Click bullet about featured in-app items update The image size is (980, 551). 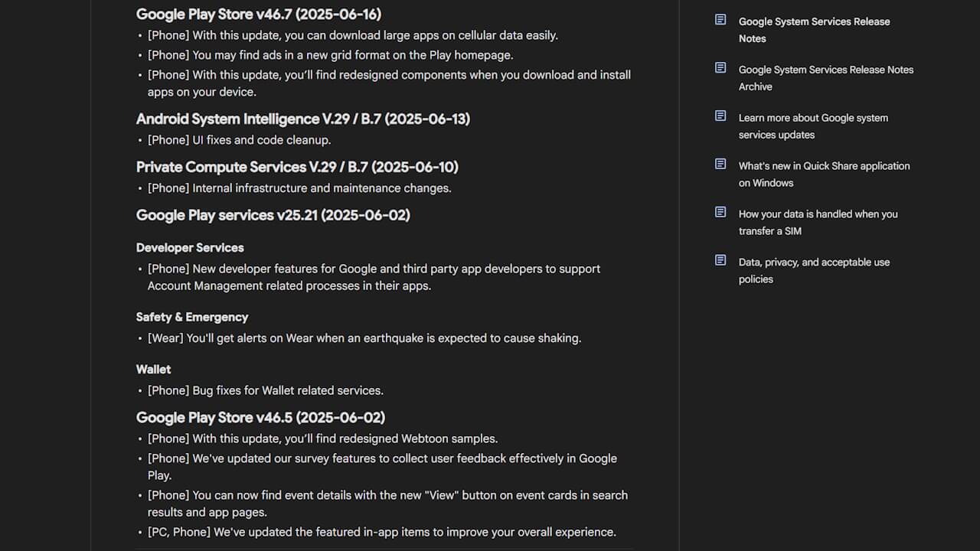[x=381, y=532]
